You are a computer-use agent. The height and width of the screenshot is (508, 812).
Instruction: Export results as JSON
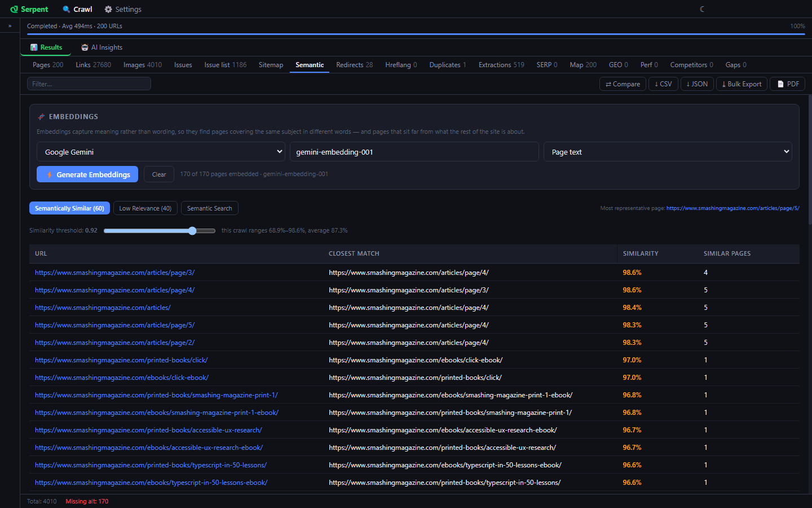(697, 84)
